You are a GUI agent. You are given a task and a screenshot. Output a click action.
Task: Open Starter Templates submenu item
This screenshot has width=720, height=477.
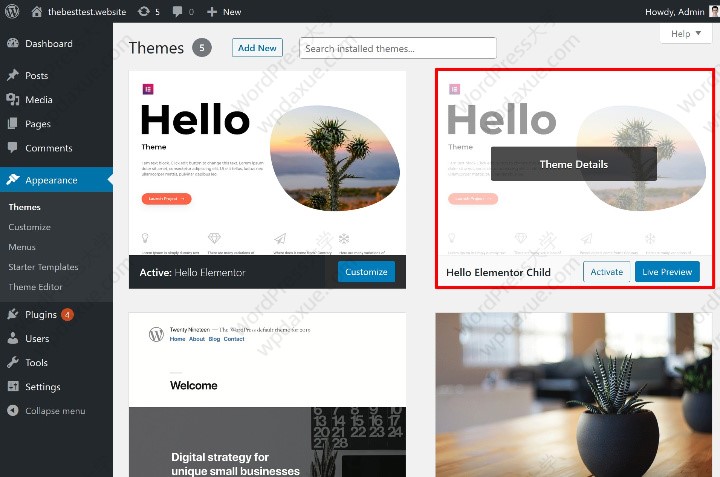[43, 267]
